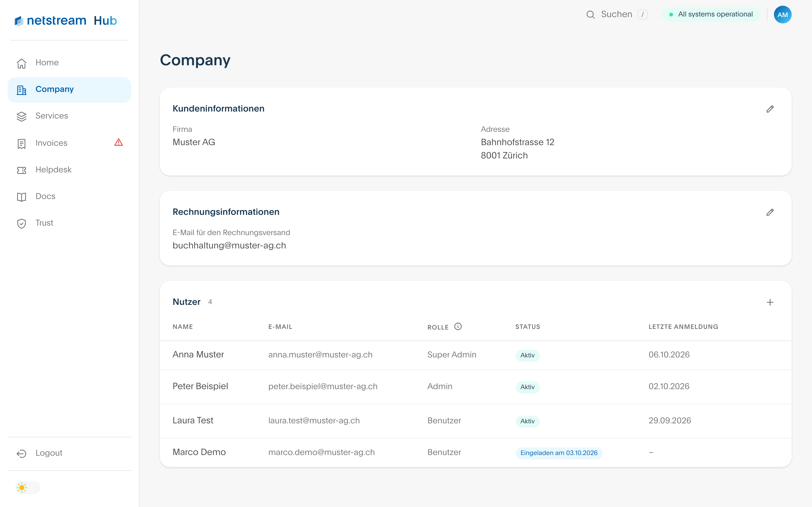The height and width of the screenshot is (507, 812).
Task: View the All systems operational status
Action: (x=711, y=15)
